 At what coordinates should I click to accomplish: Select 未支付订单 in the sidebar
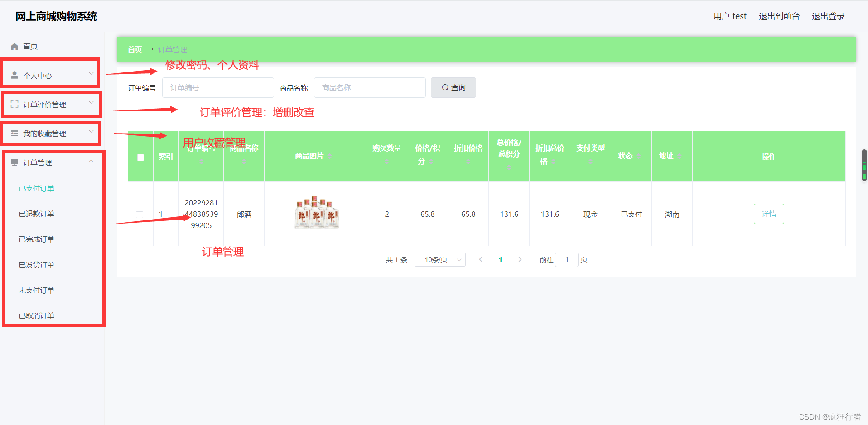click(x=36, y=290)
